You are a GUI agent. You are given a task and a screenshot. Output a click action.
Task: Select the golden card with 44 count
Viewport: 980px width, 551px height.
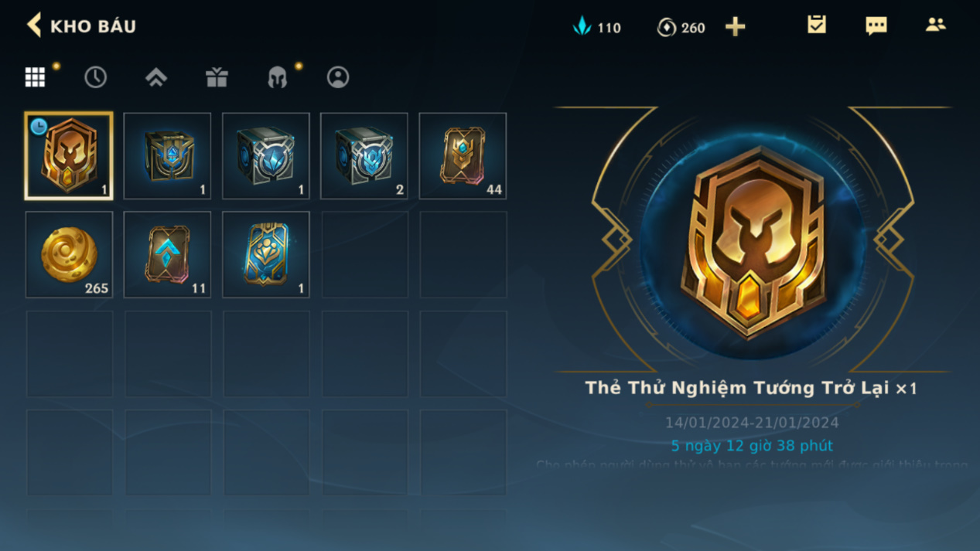pos(463,155)
